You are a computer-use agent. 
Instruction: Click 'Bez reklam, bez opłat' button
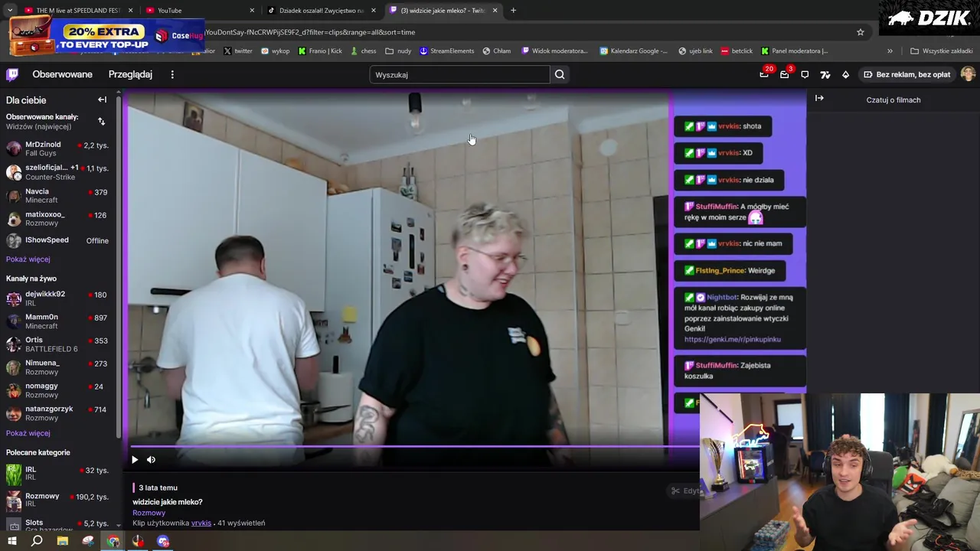906,74
